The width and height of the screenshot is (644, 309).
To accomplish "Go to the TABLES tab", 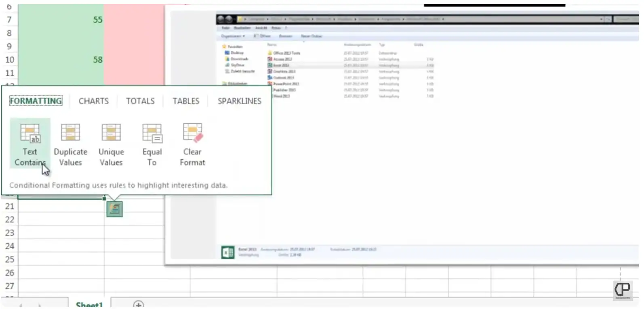I will click(186, 101).
